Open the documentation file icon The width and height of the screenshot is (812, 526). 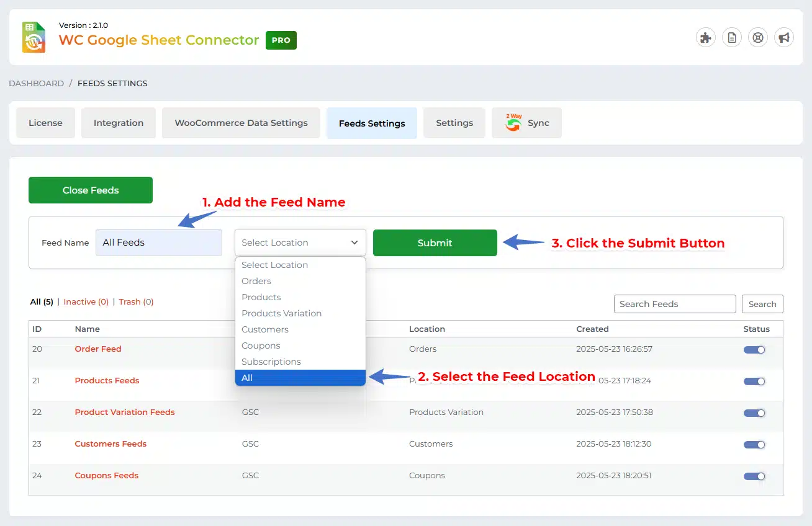click(x=732, y=38)
